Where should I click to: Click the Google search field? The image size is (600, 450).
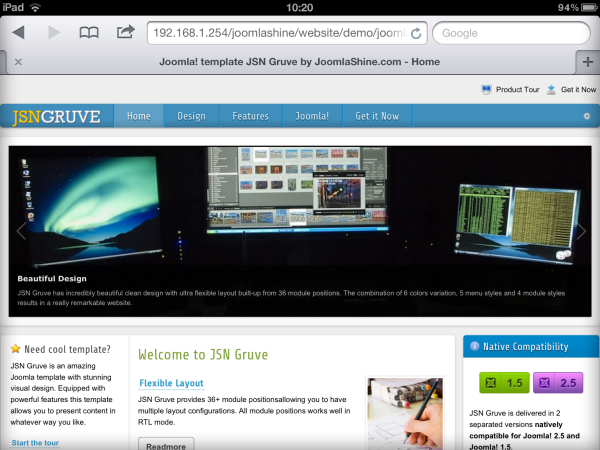511,33
